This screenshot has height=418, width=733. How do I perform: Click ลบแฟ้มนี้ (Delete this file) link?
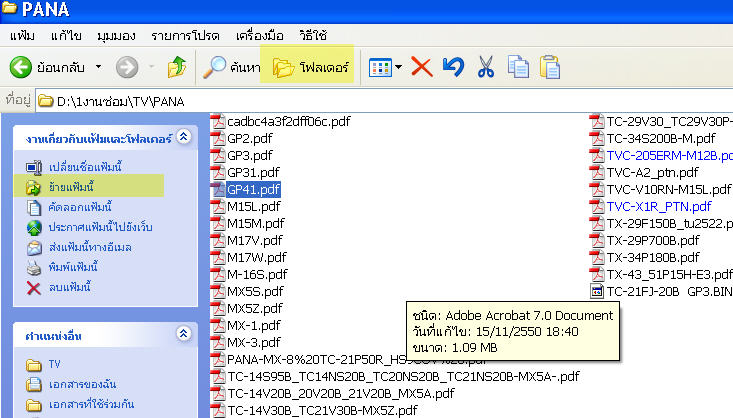69,287
